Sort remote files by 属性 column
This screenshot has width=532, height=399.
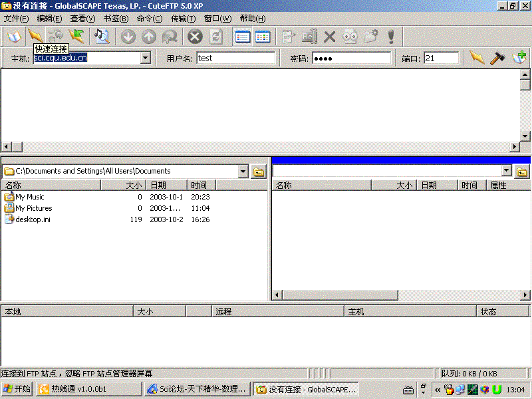[508, 186]
